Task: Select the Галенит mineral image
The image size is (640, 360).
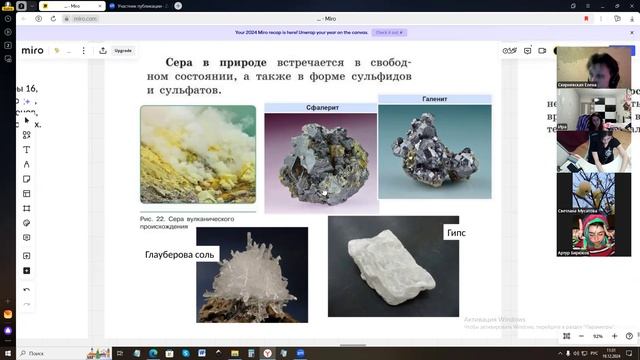Action: tap(435, 151)
